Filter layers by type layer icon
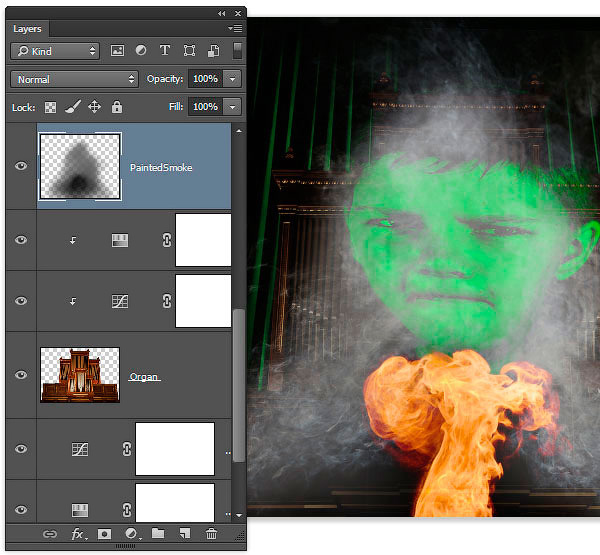 165,50
